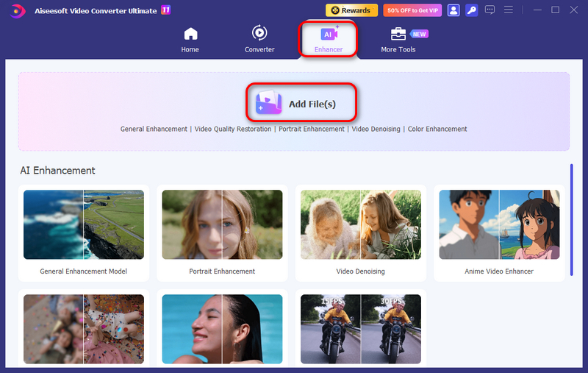
Task: Open the More Tools tab
Action: click(398, 40)
